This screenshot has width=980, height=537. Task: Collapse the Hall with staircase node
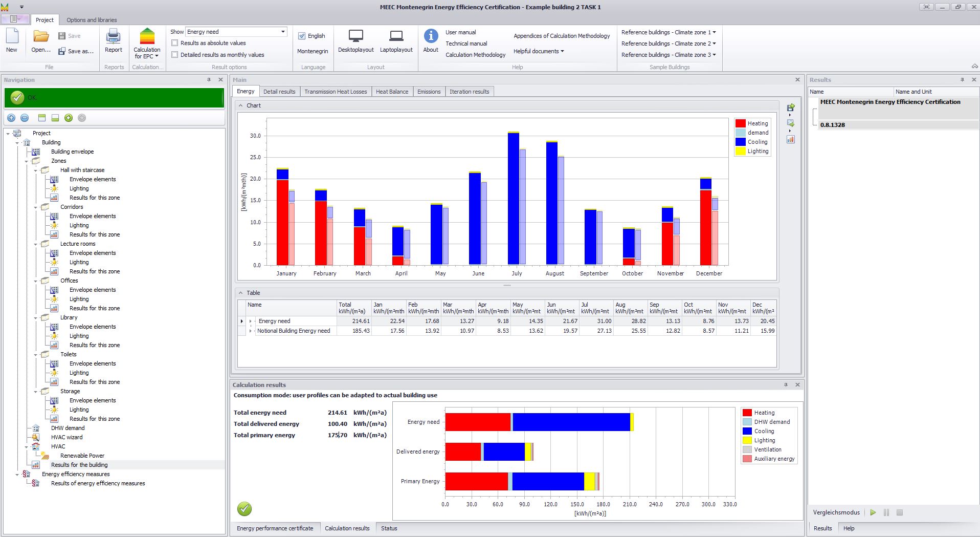[x=36, y=170]
